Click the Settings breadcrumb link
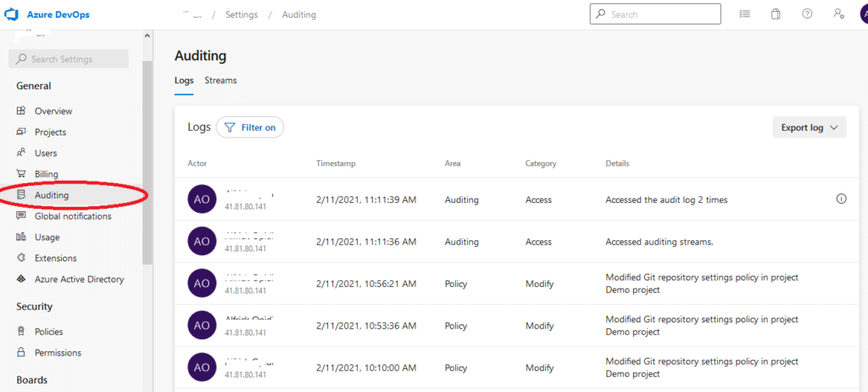Viewport: 868px width, 392px height. [x=242, y=14]
